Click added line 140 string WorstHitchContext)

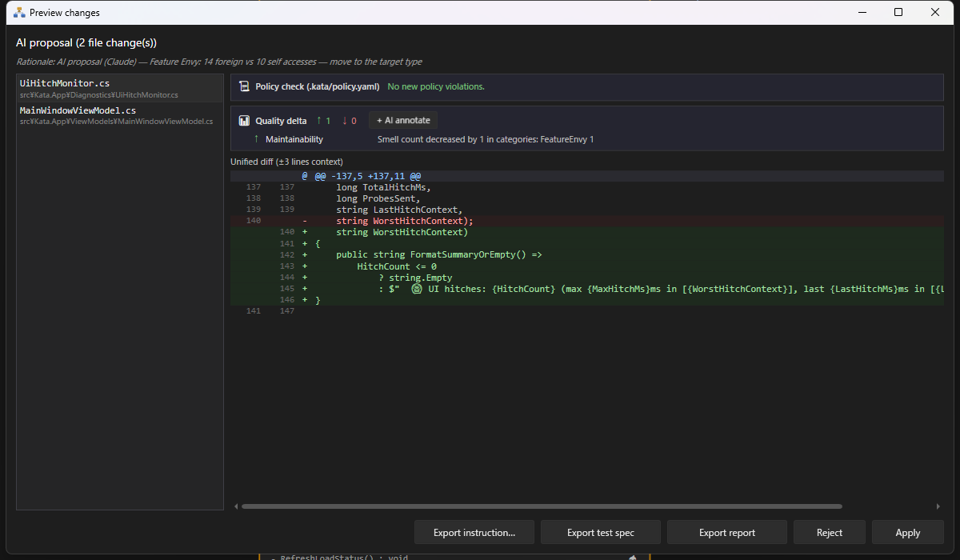coord(586,232)
